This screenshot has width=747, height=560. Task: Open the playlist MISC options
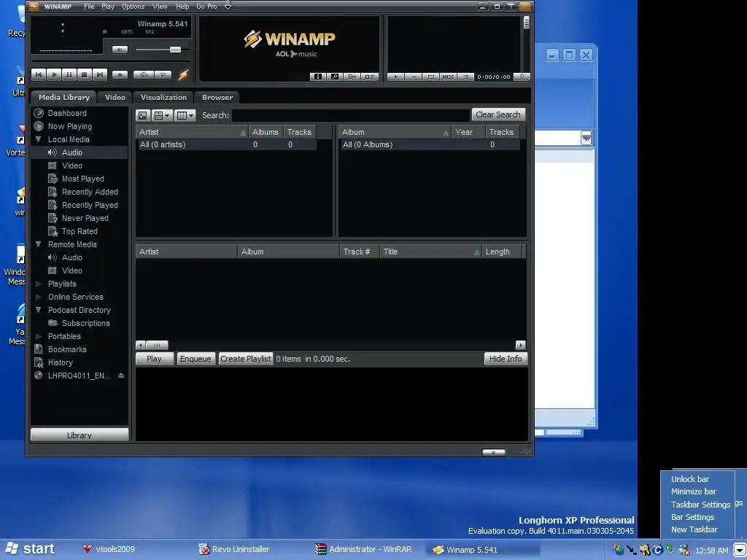(x=449, y=77)
